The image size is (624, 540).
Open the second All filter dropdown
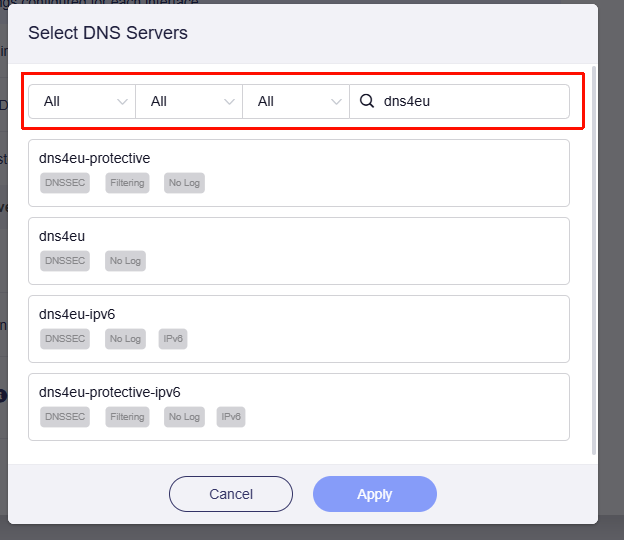189,101
